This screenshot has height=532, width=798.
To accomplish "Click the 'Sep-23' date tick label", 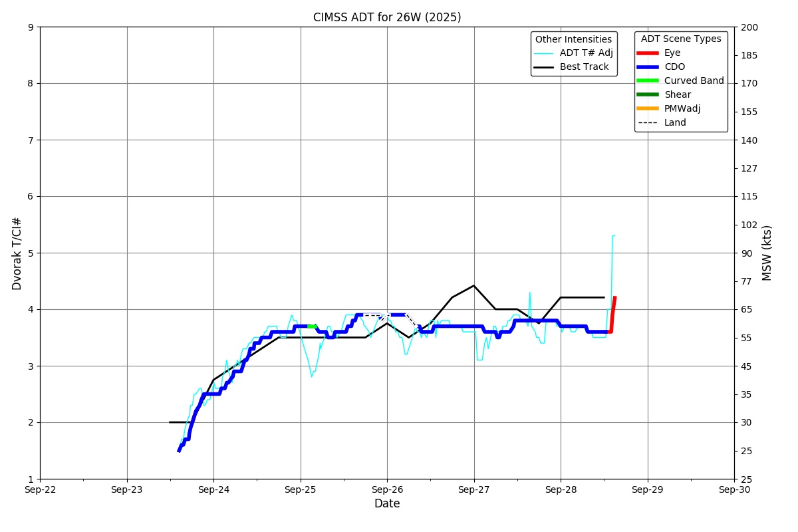I will pyautogui.click(x=127, y=490).
